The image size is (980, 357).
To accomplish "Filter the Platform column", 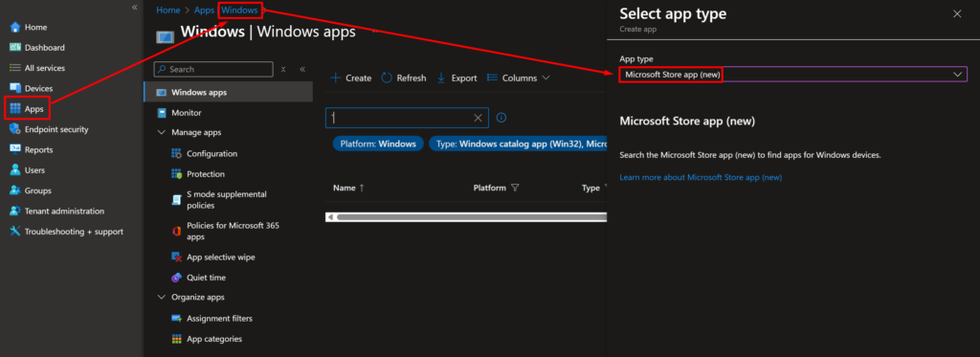I will pos(515,189).
